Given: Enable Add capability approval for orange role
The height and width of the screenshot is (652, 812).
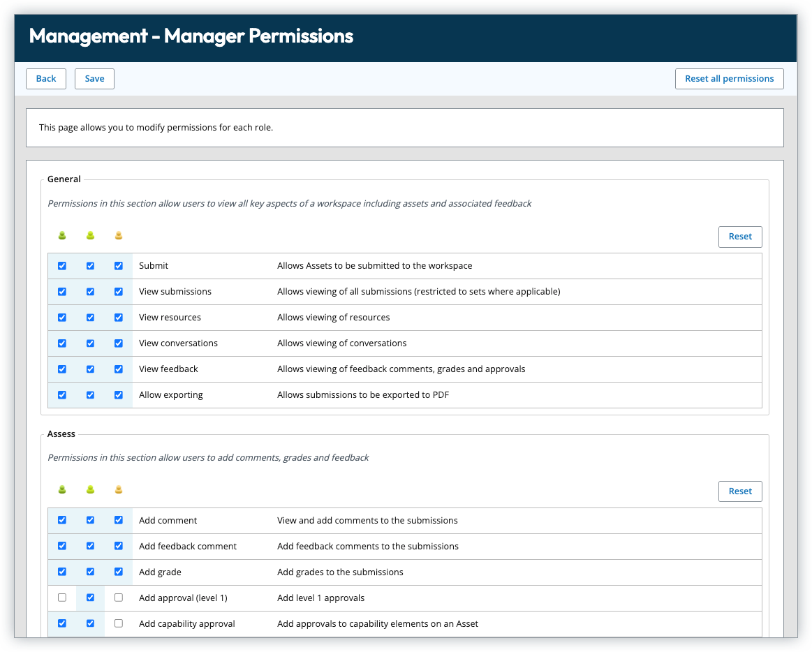Looking at the screenshot, I should coord(118,623).
